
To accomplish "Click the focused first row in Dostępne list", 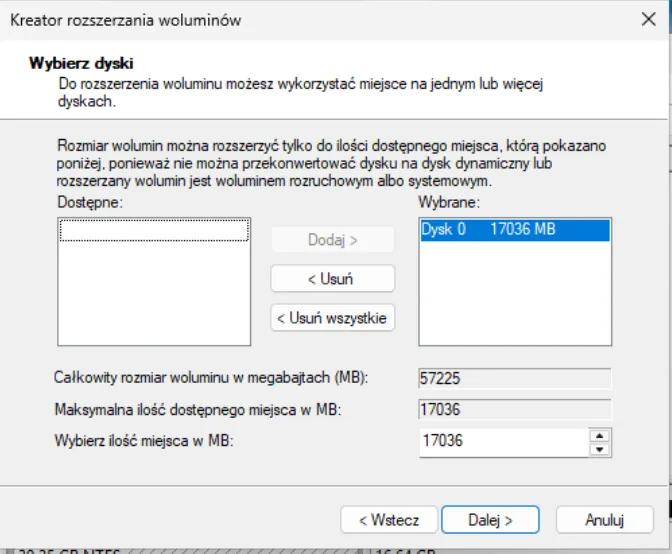I will (x=154, y=230).
